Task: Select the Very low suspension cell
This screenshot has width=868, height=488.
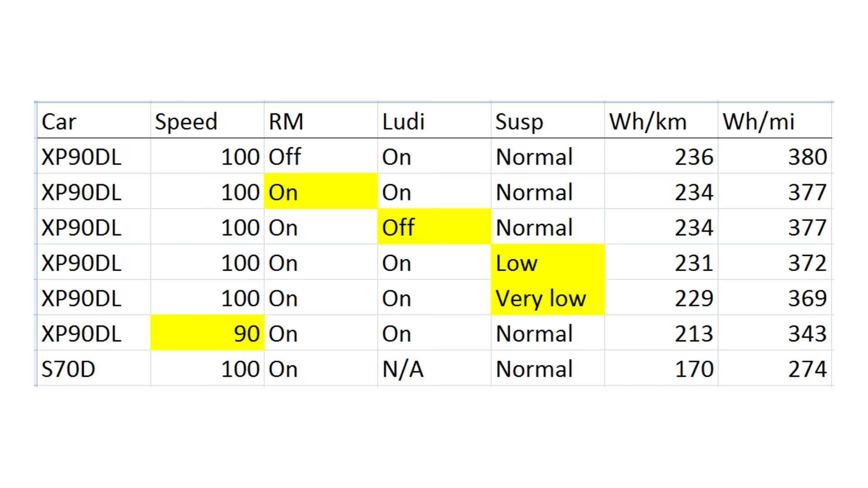Action: click(x=547, y=297)
